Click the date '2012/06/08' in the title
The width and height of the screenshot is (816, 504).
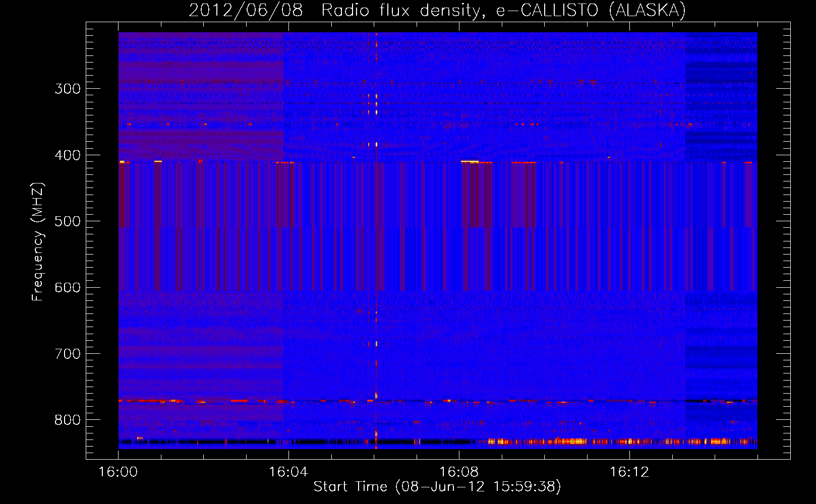(246, 10)
